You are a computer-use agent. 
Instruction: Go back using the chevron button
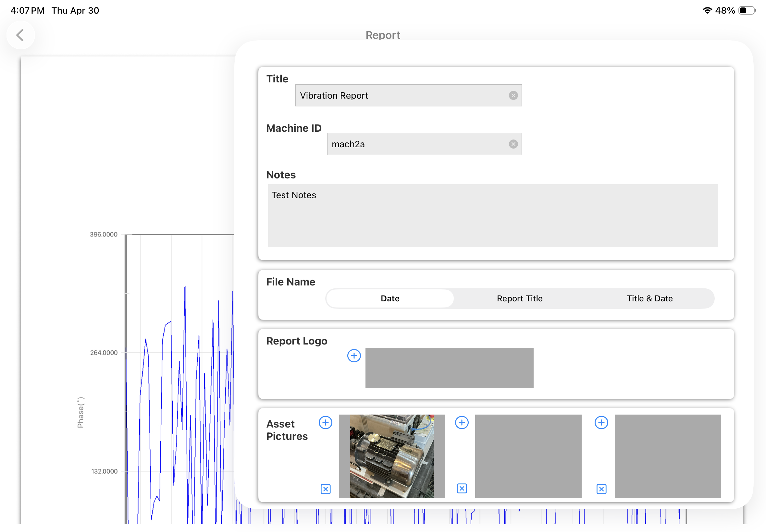pyautogui.click(x=21, y=35)
